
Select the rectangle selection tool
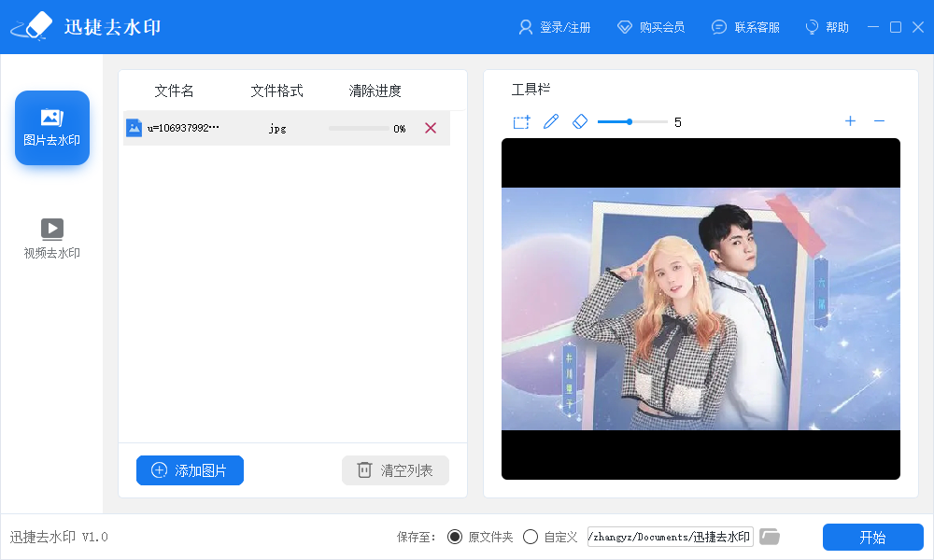pyautogui.click(x=522, y=122)
